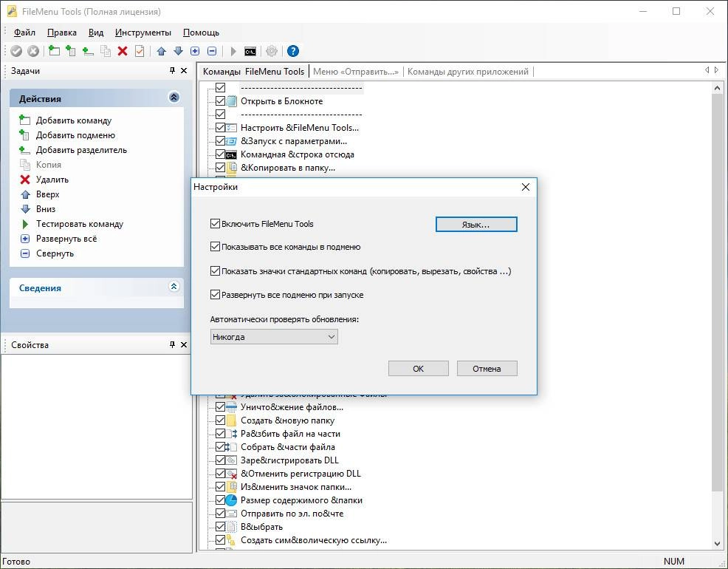Toggle checkbox for Создать &новую папку
The width and height of the screenshot is (728, 569).
click(x=221, y=420)
